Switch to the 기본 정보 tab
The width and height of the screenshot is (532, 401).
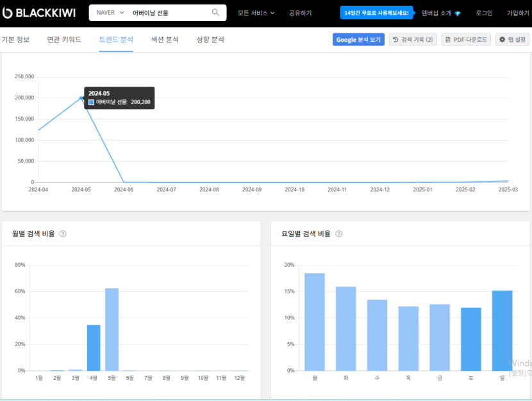[x=15, y=39]
